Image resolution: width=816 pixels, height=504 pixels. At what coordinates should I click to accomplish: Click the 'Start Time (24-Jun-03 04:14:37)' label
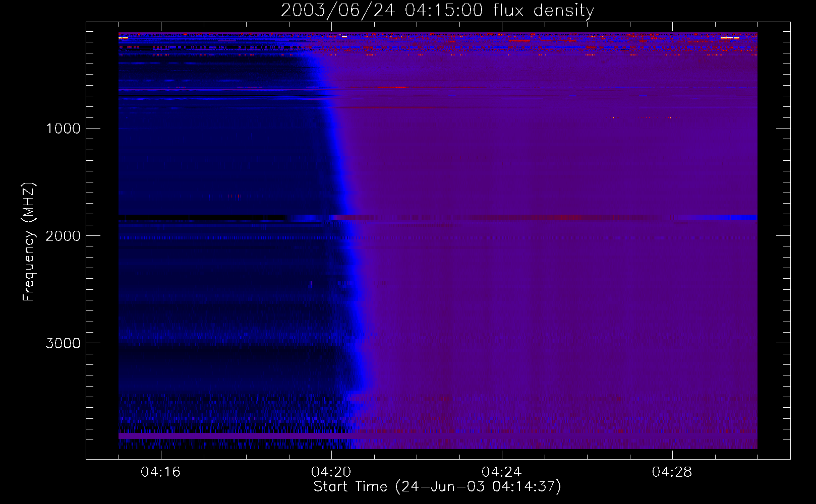pos(437,487)
